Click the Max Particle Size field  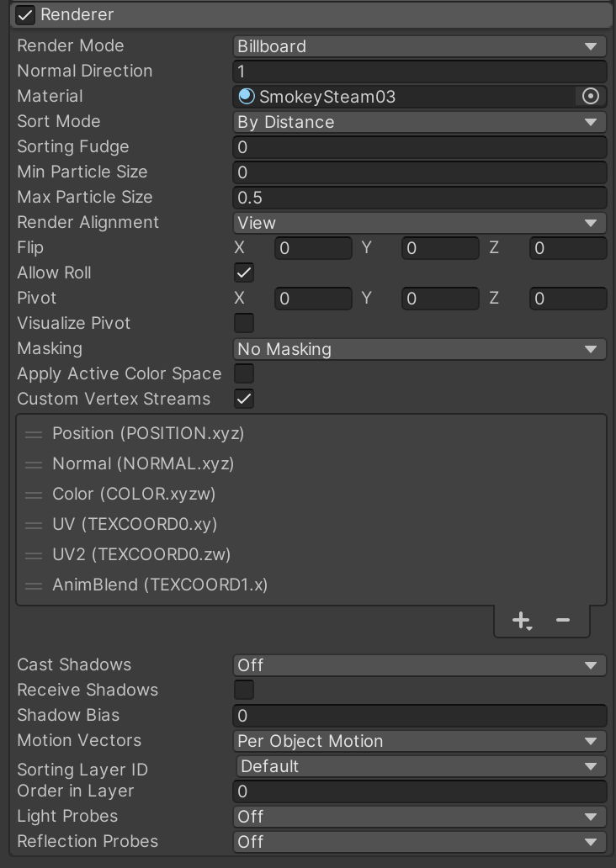pos(419,198)
